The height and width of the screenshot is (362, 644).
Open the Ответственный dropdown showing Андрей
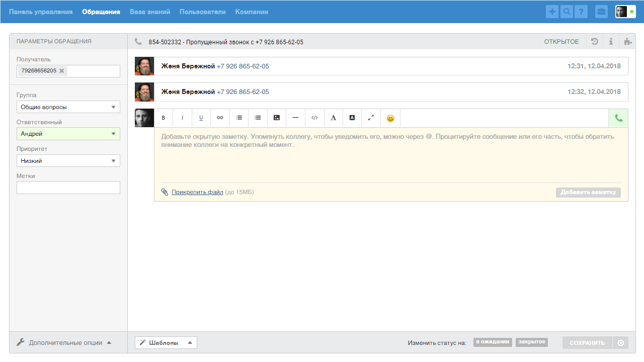tap(68, 133)
